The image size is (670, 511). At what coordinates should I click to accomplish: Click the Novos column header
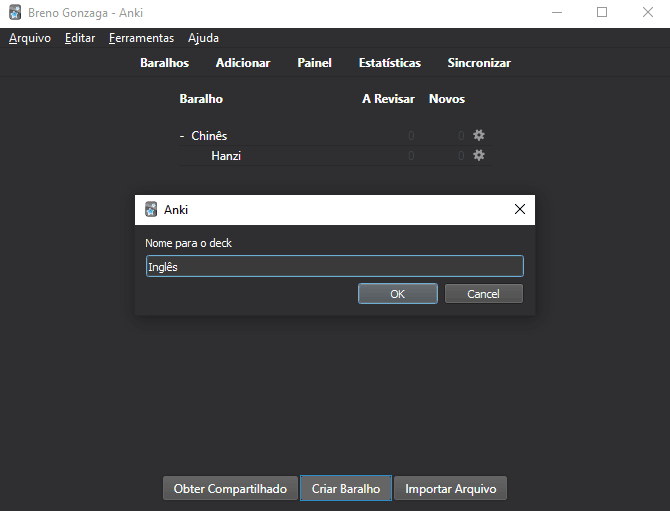tap(447, 99)
